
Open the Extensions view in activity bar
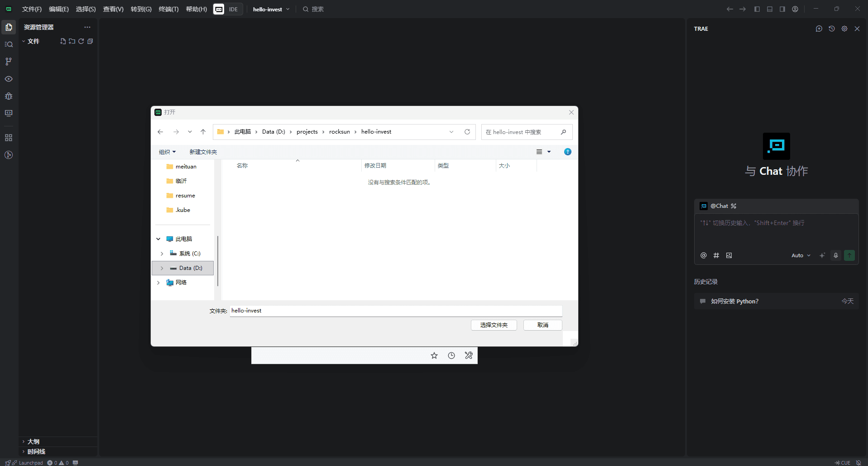point(9,138)
